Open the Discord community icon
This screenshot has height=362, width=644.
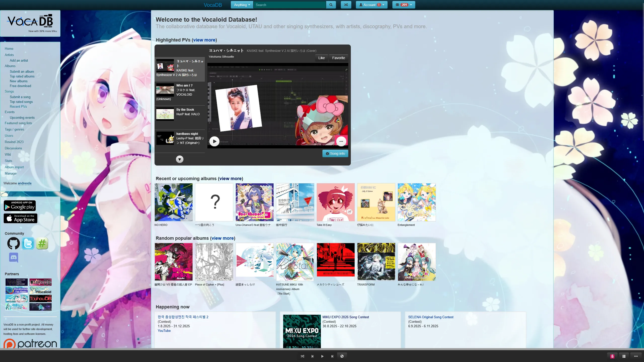(14, 257)
